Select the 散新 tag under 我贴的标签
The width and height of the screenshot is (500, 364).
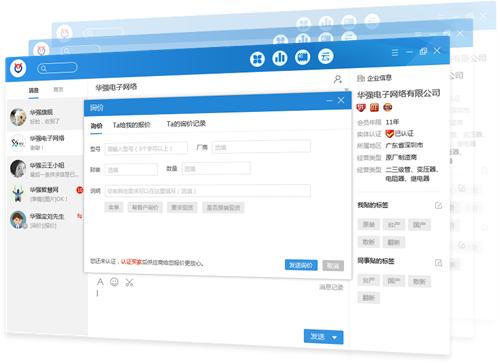[x=369, y=242]
